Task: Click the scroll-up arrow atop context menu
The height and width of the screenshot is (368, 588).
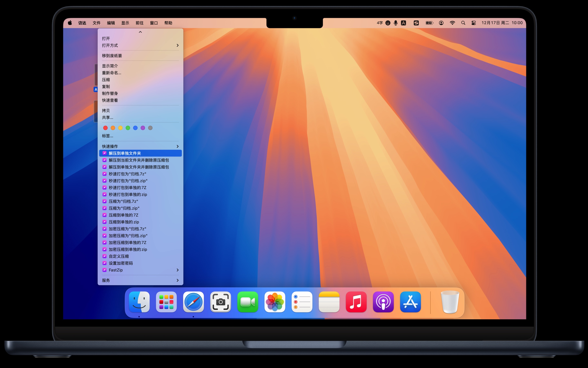Action: click(140, 32)
